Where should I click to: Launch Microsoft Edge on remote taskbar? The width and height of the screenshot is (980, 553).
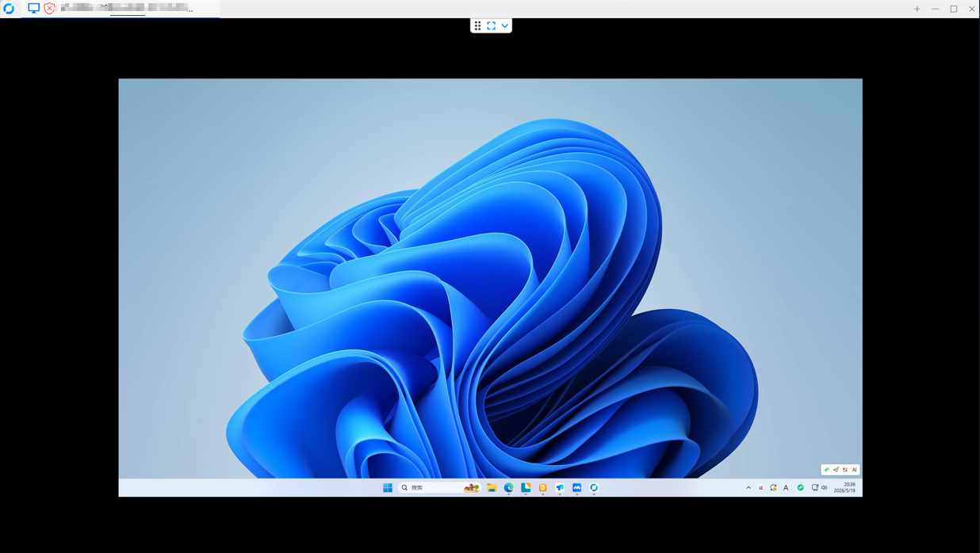tap(509, 488)
